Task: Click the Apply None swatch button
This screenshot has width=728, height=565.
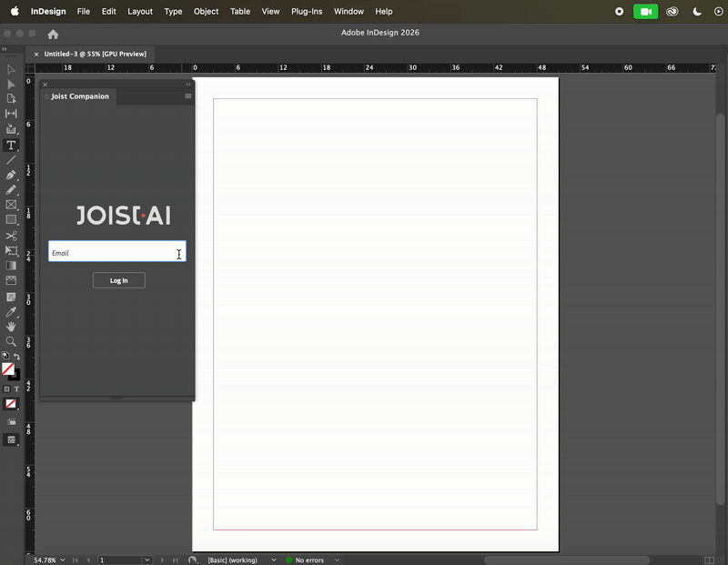Action: click(11, 404)
